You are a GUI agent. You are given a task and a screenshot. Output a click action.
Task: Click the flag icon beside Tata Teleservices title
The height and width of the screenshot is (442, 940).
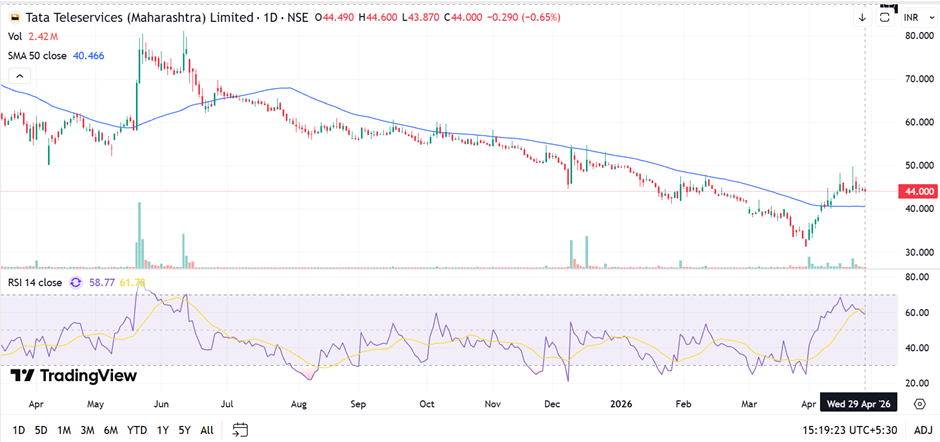[x=14, y=17]
